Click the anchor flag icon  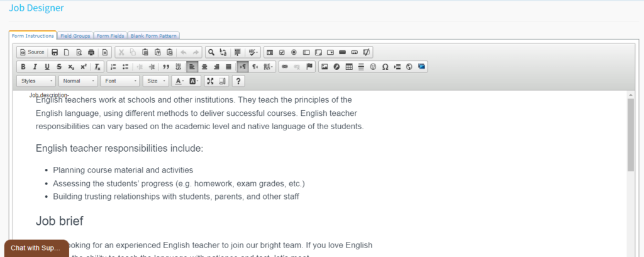point(309,67)
